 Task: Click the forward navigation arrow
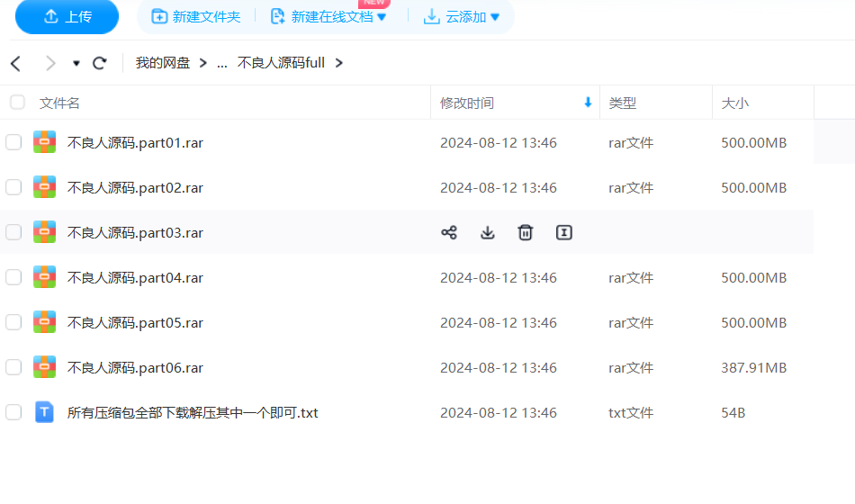pos(50,63)
